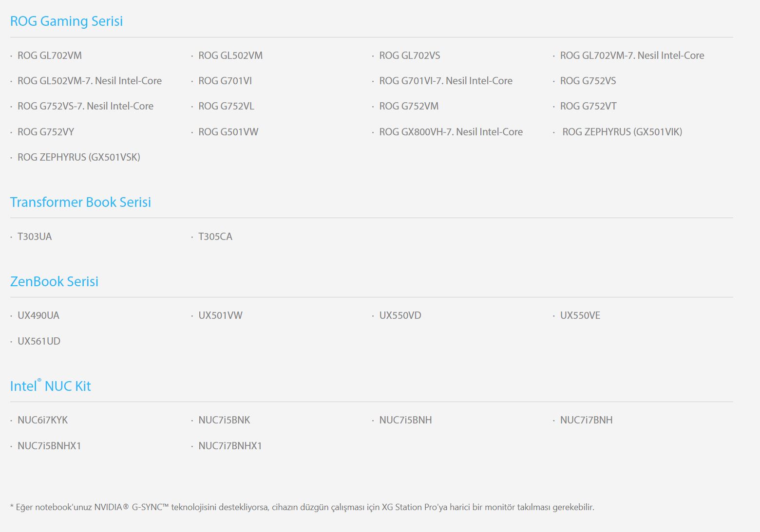Click the ROG GL502VM entry
This screenshot has width=760, height=532.
pyautogui.click(x=230, y=55)
